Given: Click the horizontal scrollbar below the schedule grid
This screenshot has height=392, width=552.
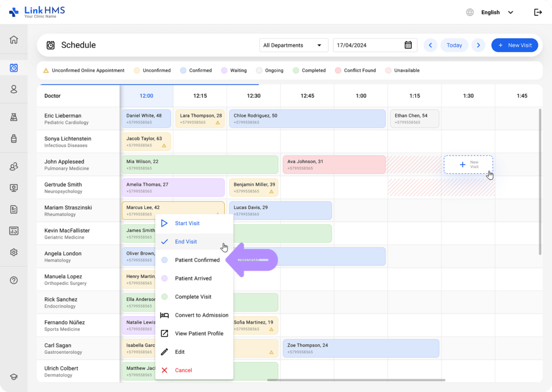Looking at the screenshot, I should pyautogui.click(x=356, y=380).
